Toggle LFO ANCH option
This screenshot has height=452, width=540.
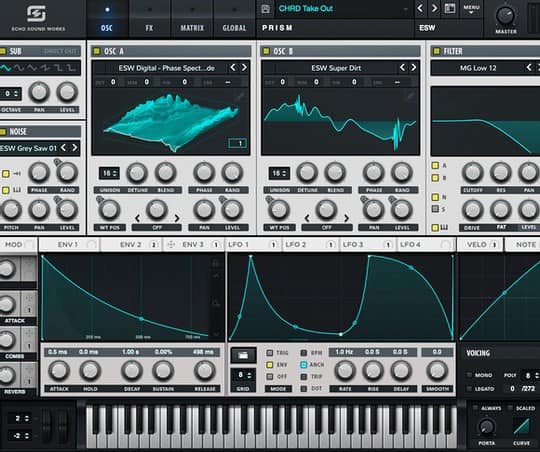[303, 364]
